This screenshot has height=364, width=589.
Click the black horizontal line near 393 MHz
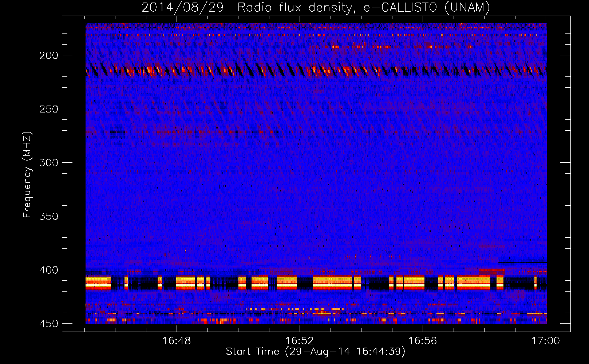click(522, 262)
